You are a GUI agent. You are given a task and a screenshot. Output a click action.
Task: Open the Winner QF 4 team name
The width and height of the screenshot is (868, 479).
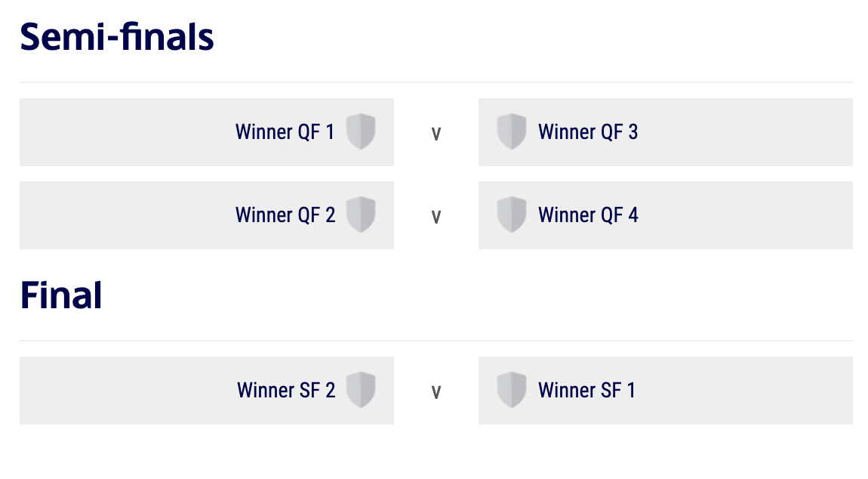(588, 215)
